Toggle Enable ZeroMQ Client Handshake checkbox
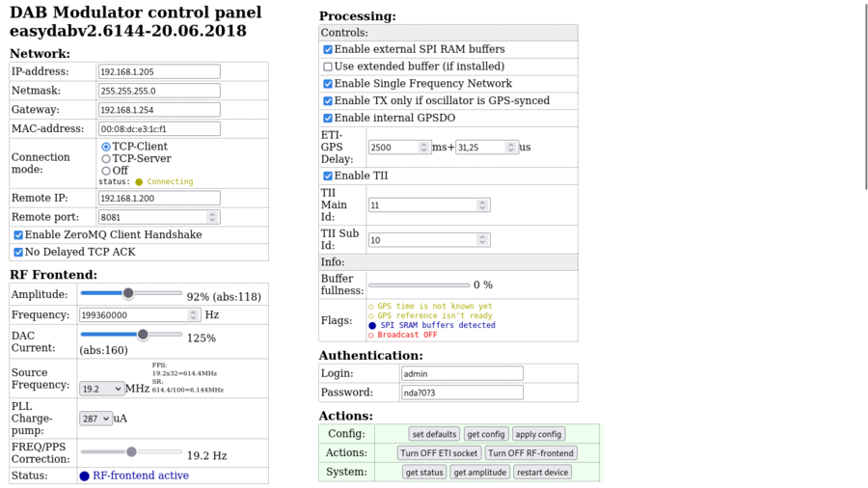The width and height of the screenshot is (868, 488). coord(18,235)
